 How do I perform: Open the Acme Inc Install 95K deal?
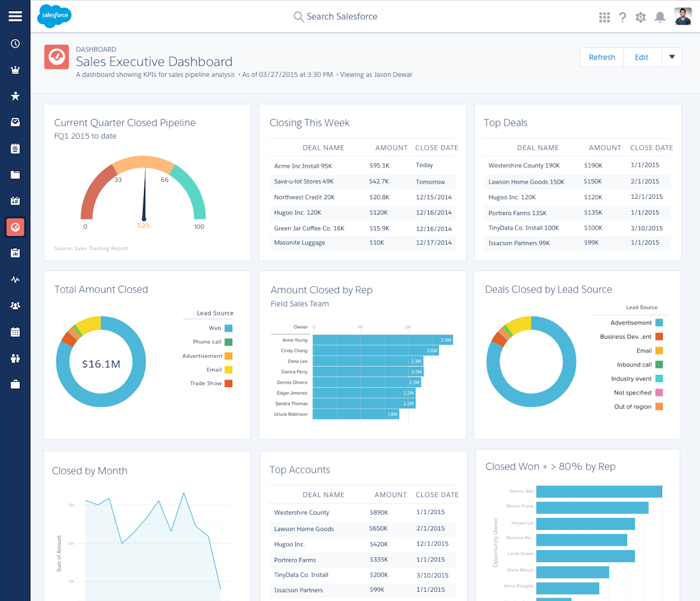pyautogui.click(x=303, y=166)
